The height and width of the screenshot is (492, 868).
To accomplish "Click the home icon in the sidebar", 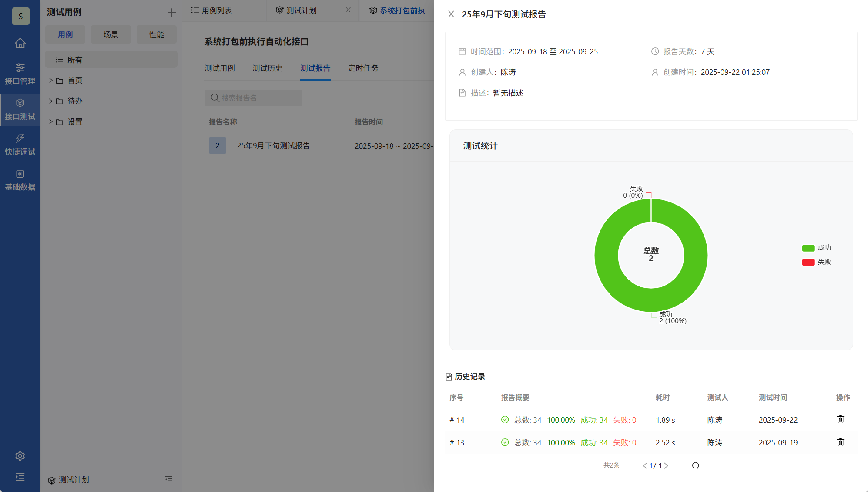I will tap(20, 43).
